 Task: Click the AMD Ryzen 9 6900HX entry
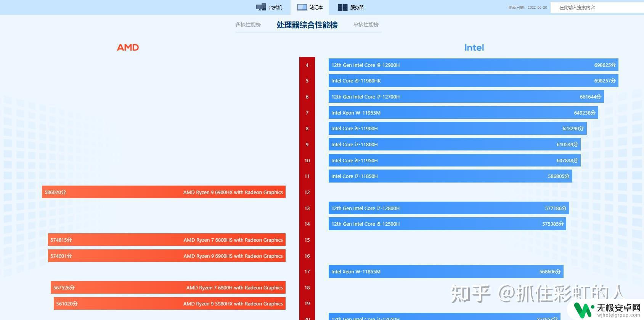[x=164, y=192]
